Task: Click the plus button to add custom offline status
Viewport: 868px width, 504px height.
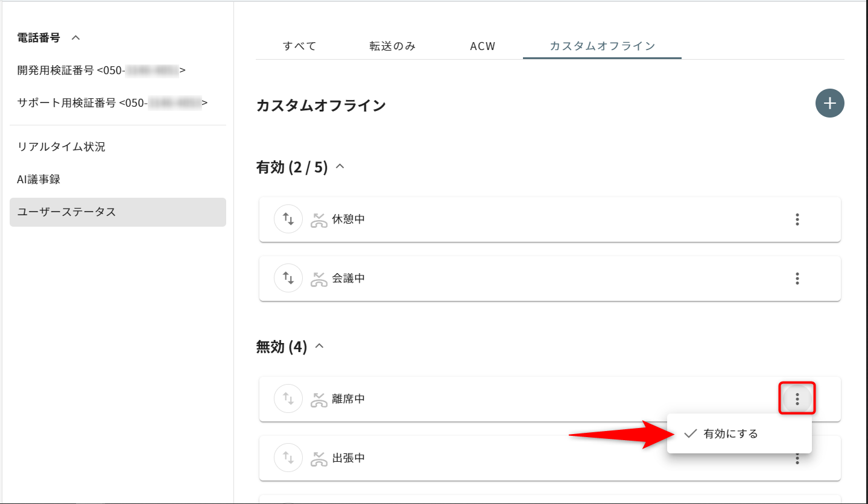Action: tap(829, 103)
